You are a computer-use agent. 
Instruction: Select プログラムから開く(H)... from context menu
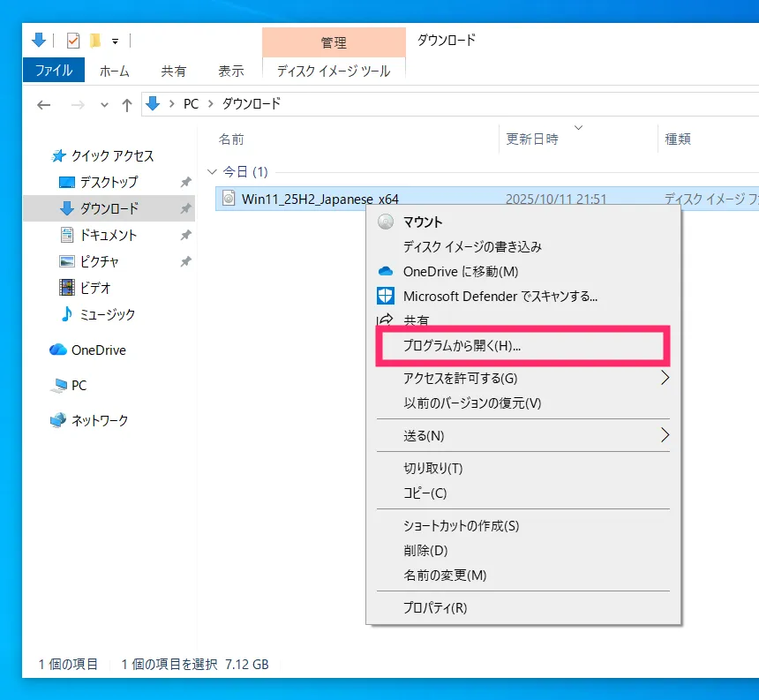point(462,346)
